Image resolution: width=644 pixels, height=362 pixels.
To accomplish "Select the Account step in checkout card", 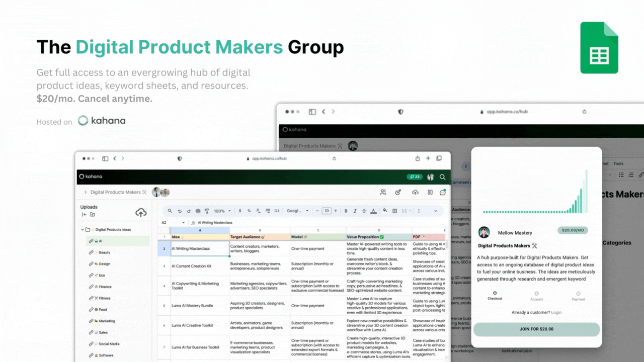I will click(x=536, y=296).
